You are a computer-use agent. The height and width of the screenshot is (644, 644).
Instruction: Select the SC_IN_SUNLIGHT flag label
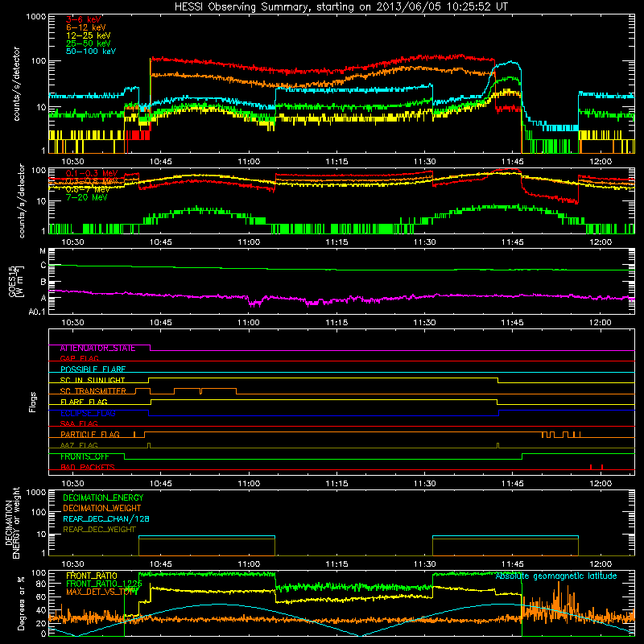tap(93, 380)
